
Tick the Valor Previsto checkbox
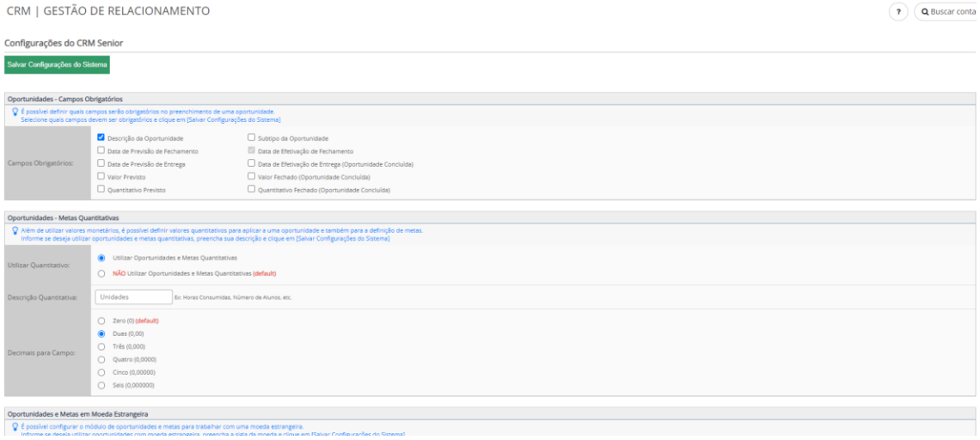[x=101, y=176]
